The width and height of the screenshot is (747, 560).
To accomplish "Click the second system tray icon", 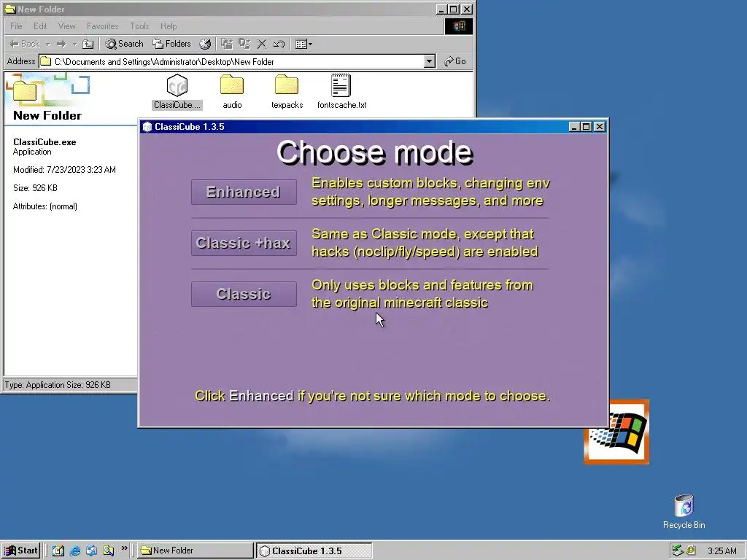I will coord(690,551).
